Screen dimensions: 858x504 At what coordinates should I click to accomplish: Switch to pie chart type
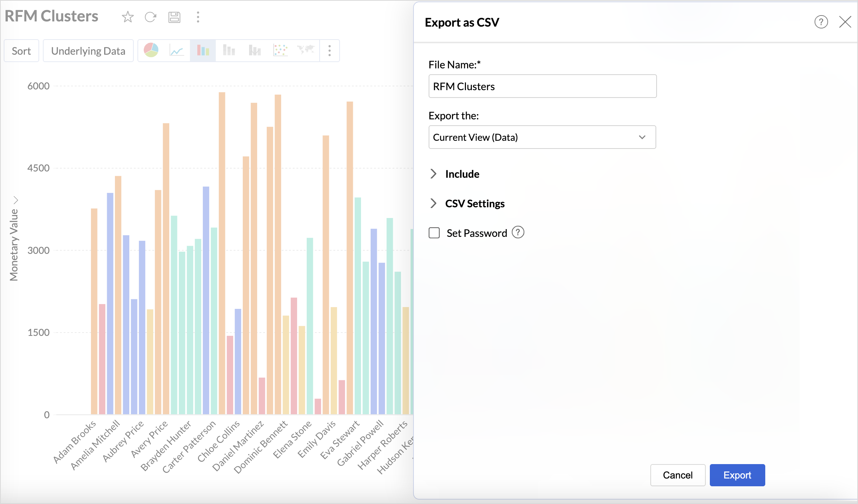pos(151,50)
